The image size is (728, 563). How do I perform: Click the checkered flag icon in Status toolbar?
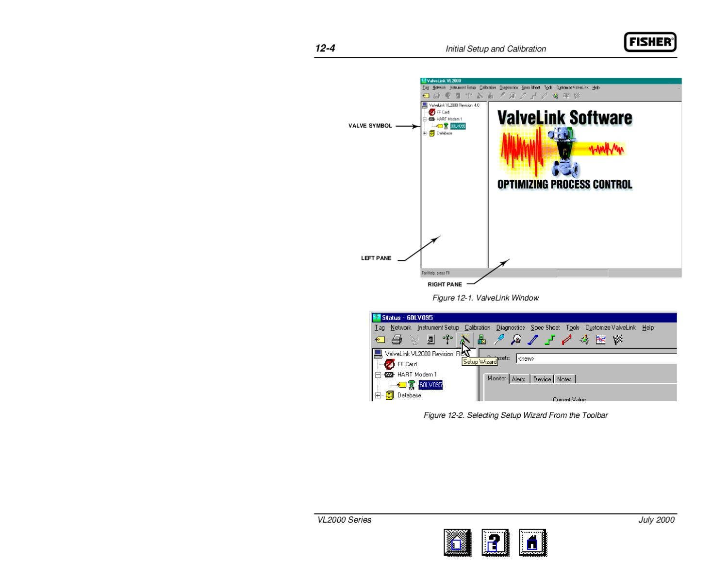click(618, 340)
